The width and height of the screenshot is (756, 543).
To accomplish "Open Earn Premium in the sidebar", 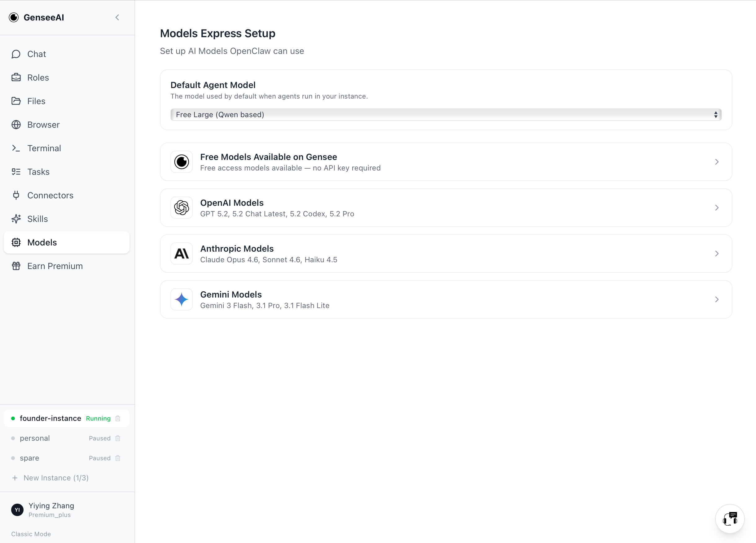I will click(67, 266).
